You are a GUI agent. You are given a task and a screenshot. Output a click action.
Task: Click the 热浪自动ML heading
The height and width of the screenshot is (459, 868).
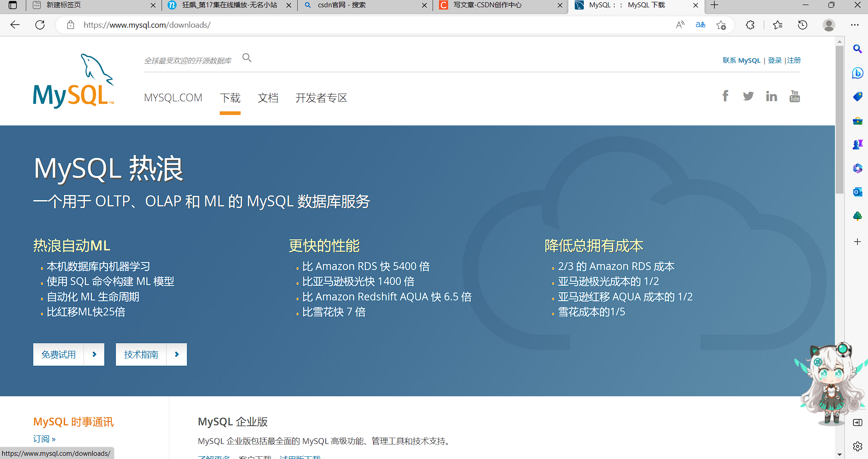pos(72,245)
